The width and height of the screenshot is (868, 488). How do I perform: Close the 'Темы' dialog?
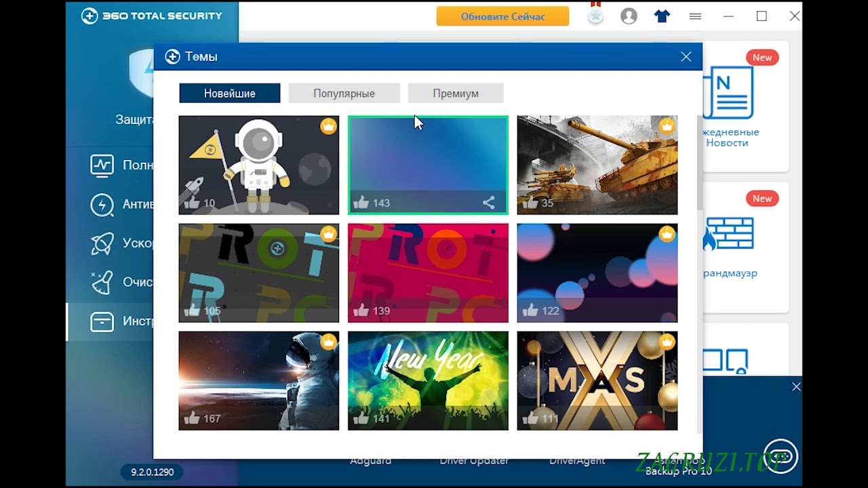tap(686, 57)
